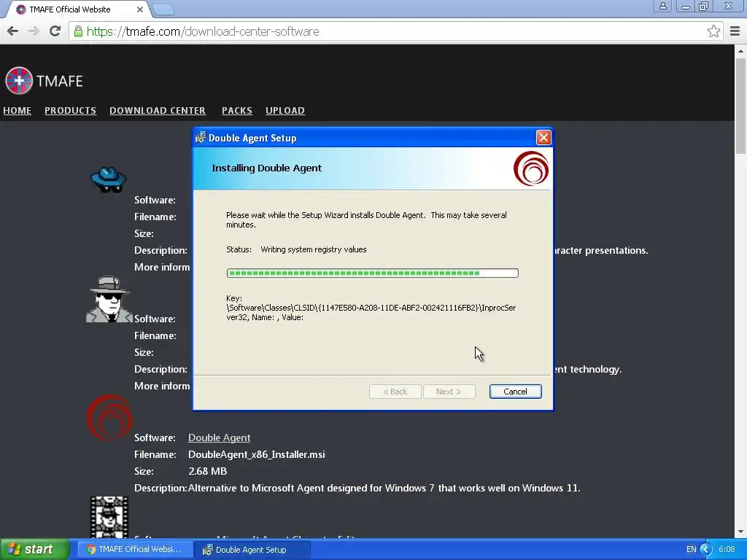Viewport: 747px width, 560px height.
Task: Click 'More inform' text under blue hat entry
Action: (x=162, y=267)
